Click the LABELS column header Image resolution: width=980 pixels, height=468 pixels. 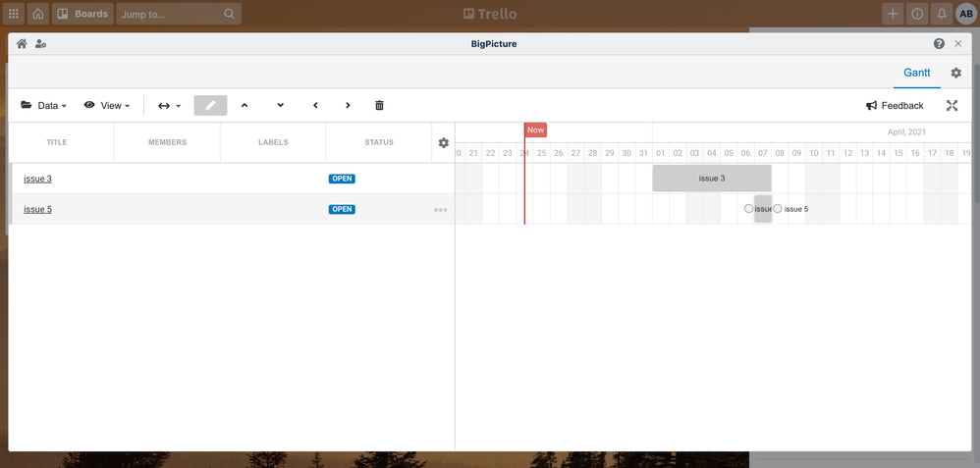pos(273,142)
